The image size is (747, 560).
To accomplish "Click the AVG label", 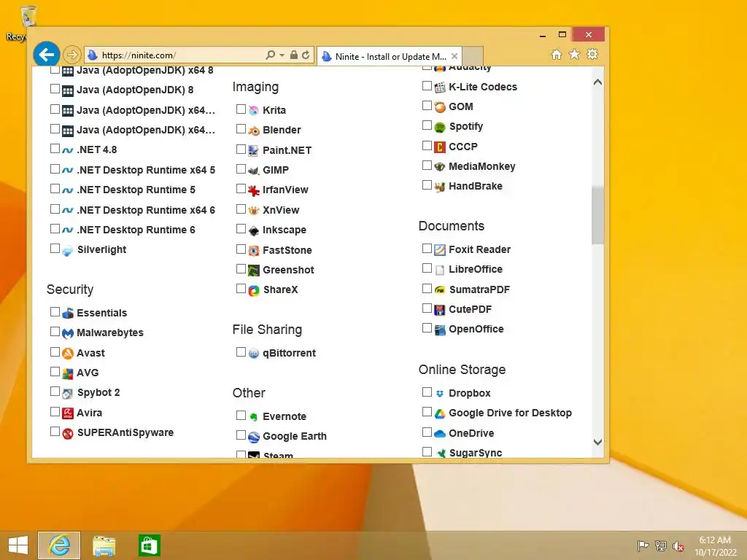I will (88, 373).
